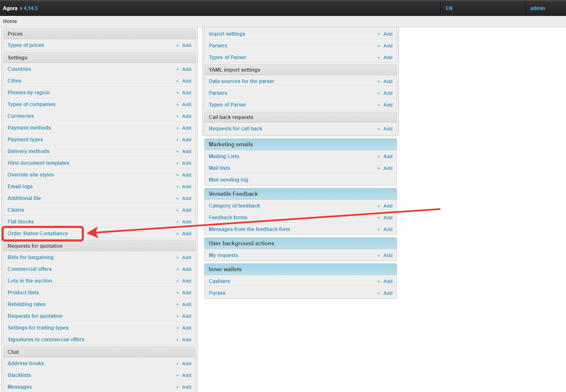Click Add beside Order Status Compliance
This screenshot has width=566, height=392.
click(187, 234)
